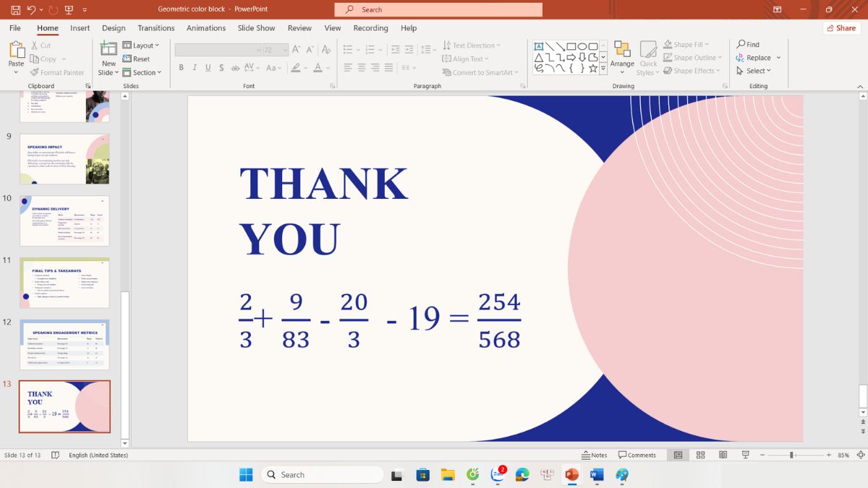
Task: Switch to the Transitions tab
Action: [156, 28]
